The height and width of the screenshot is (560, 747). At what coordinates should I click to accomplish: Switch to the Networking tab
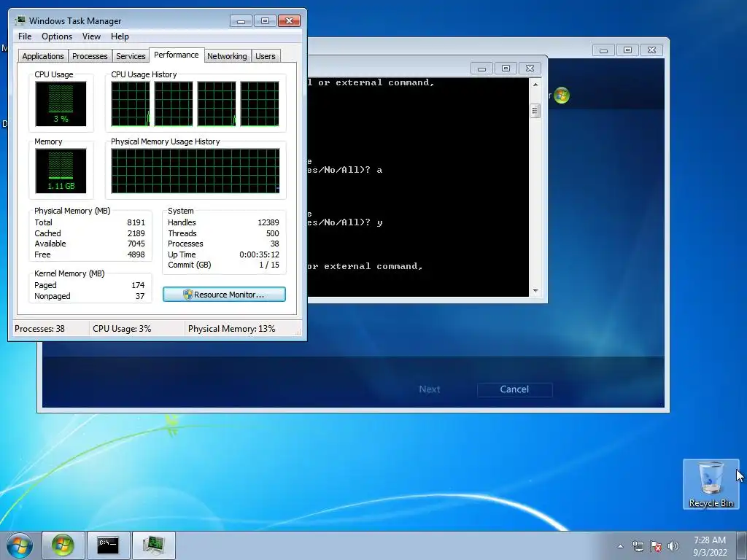(227, 56)
